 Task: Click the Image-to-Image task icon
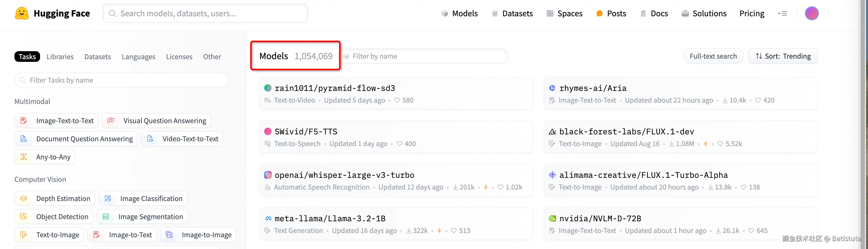(x=169, y=235)
